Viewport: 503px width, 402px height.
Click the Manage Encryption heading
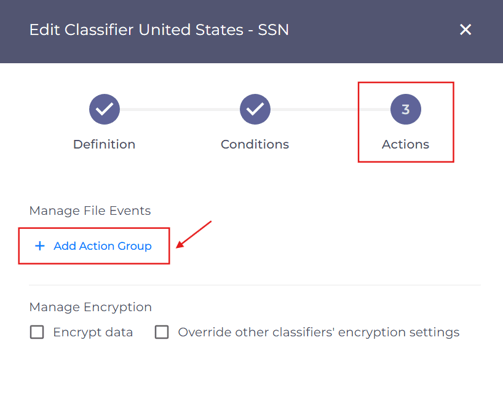pos(90,307)
